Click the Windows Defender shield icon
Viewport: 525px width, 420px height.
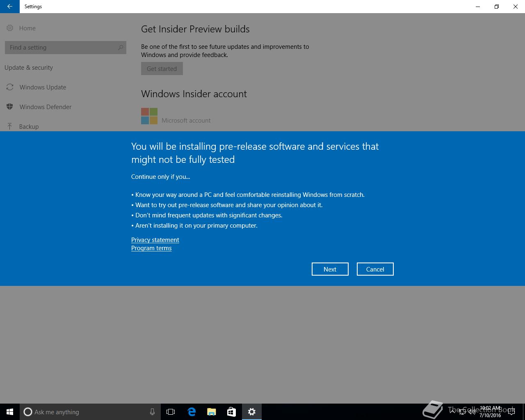[10, 107]
